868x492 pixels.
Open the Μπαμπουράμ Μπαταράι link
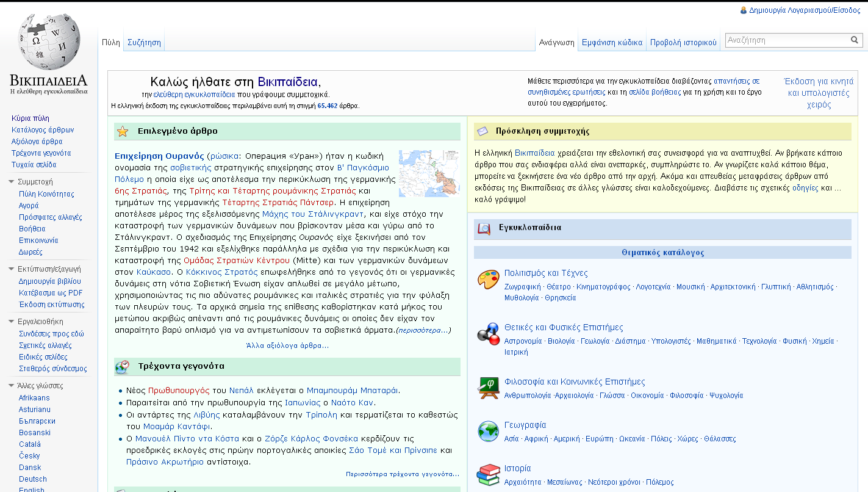(353, 391)
